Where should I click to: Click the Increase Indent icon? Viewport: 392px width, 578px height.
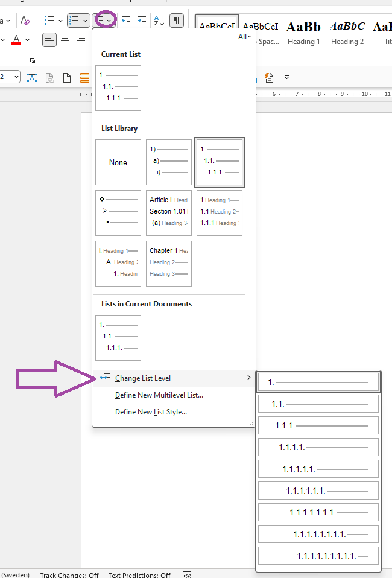[142, 21]
